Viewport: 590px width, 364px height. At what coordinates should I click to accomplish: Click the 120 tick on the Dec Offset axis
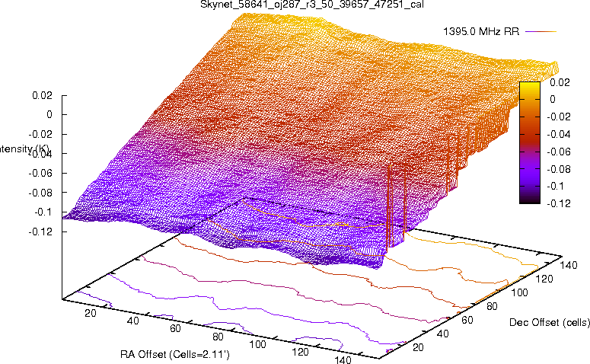[x=544, y=279]
